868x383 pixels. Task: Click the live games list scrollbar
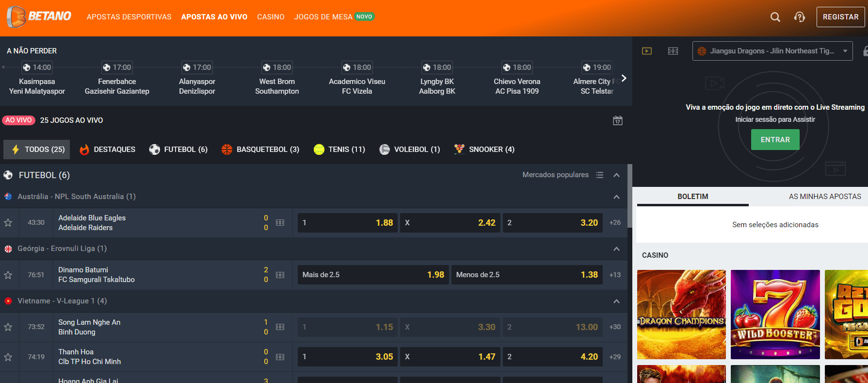630,196
